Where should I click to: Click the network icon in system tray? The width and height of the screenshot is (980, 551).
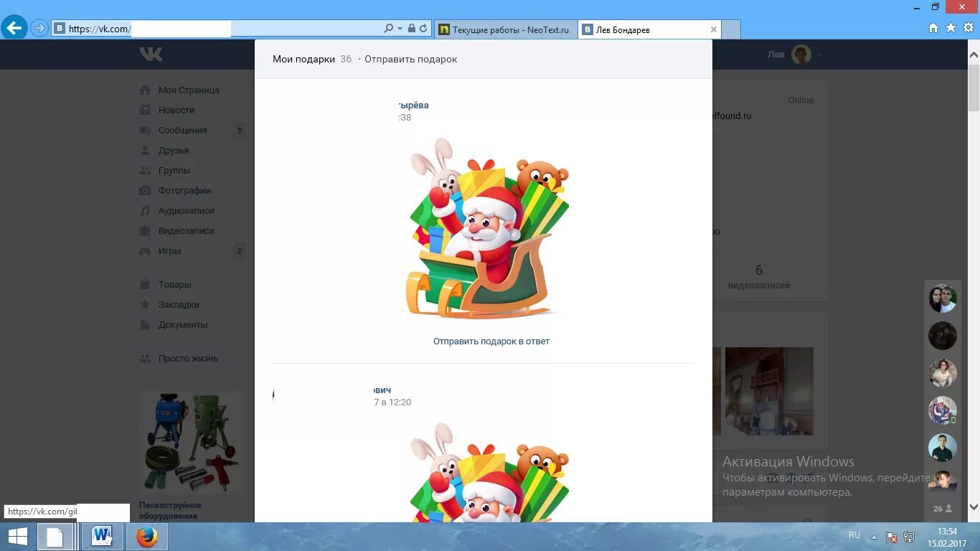coord(909,537)
